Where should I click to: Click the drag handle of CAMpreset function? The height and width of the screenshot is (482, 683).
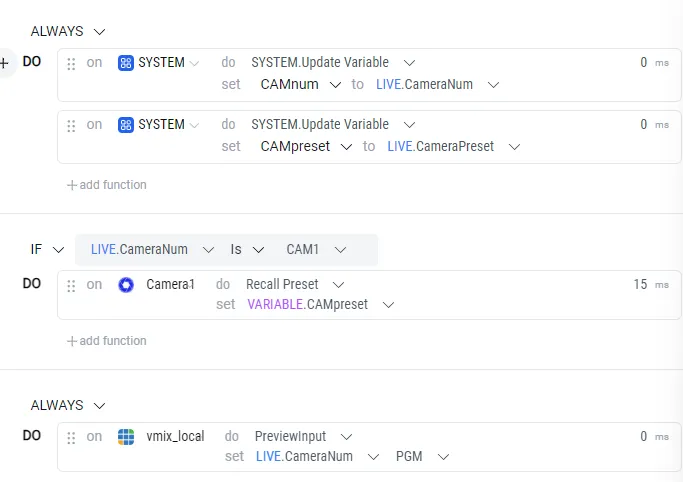71,126
